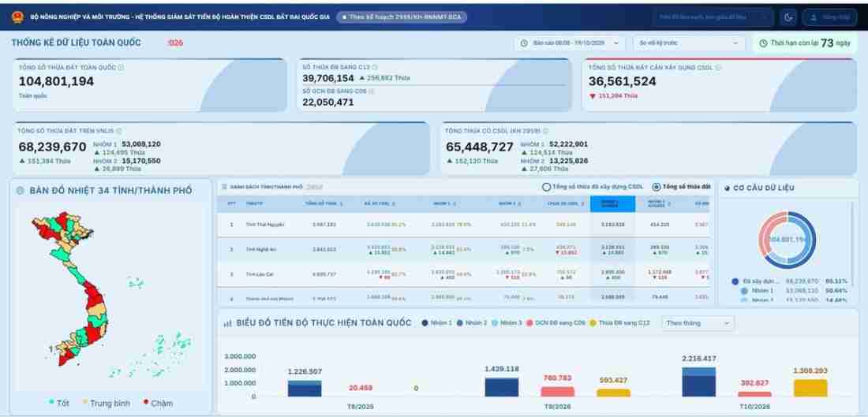Click the T10/2025 bar labeled 2.216.417

pyautogui.click(x=698, y=382)
